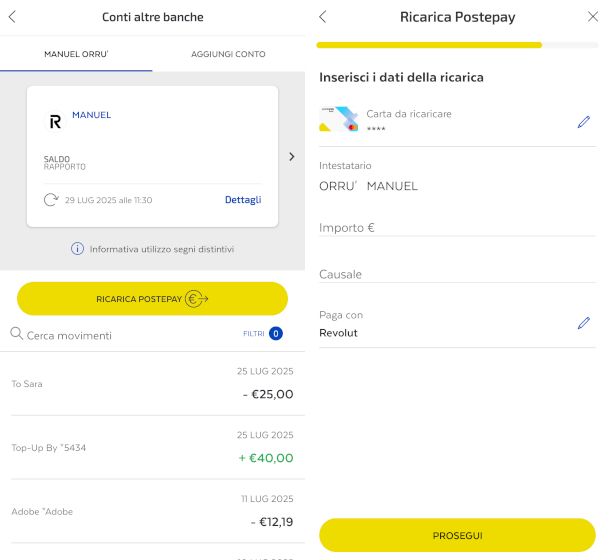The height and width of the screenshot is (560, 610).
Task: Close the Ricarica Postepay screen
Action: 592,17
